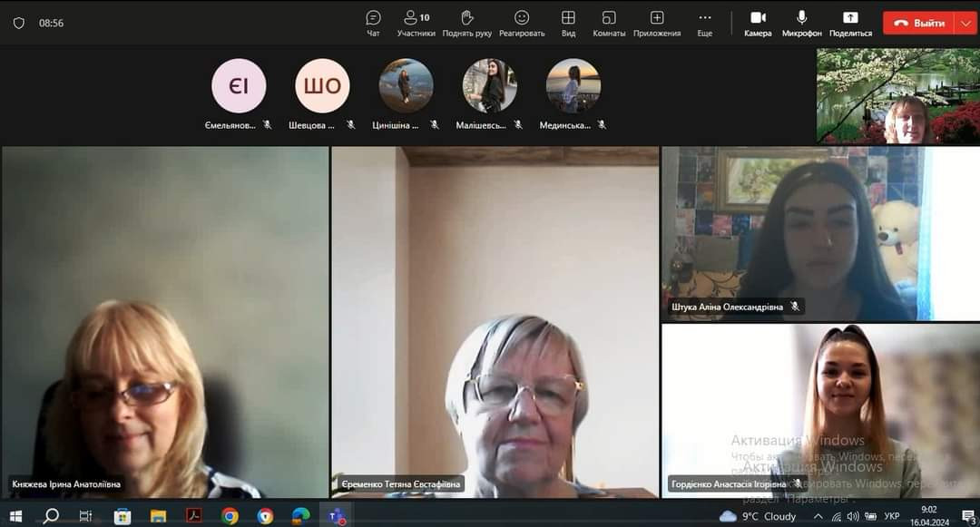
Task: Open the Комнаты breakout rooms
Action: [x=609, y=23]
